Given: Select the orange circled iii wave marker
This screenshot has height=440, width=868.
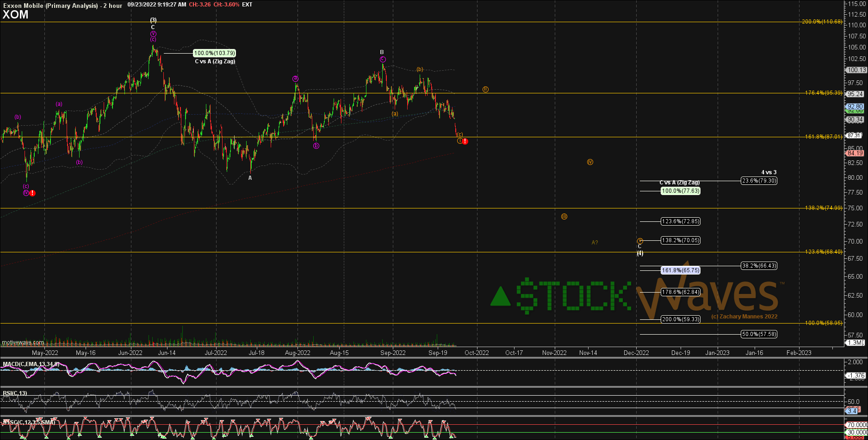Looking at the screenshot, I should point(564,217).
